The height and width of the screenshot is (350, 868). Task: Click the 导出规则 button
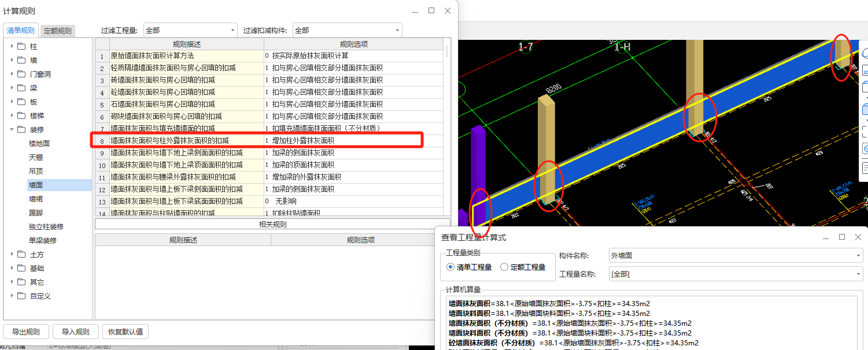click(26, 332)
